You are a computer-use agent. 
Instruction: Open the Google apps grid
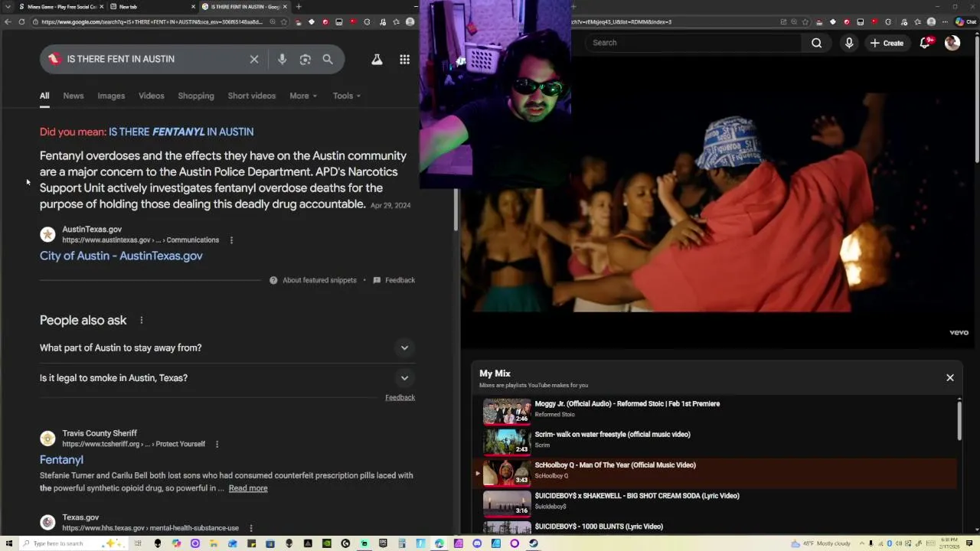click(404, 59)
